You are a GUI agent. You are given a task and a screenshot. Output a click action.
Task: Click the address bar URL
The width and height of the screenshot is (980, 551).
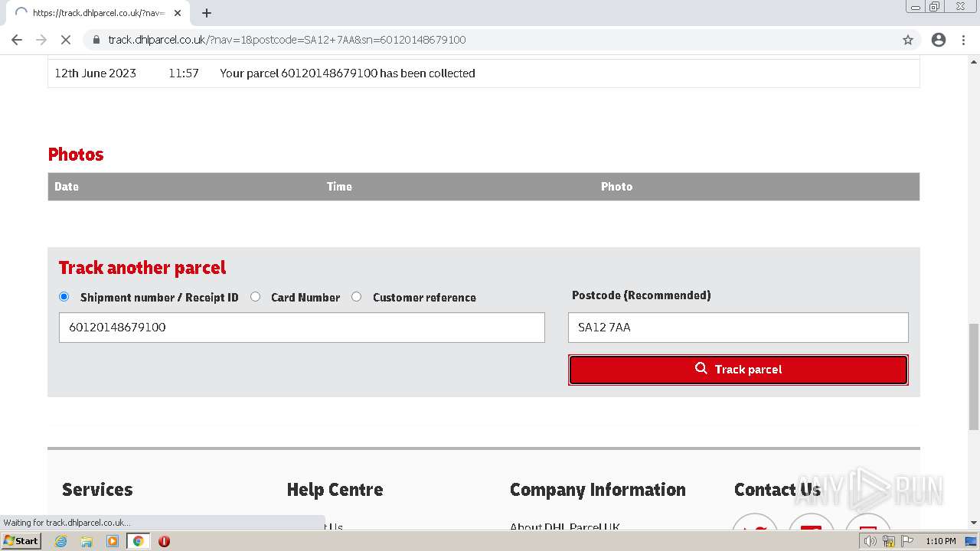[x=287, y=40]
